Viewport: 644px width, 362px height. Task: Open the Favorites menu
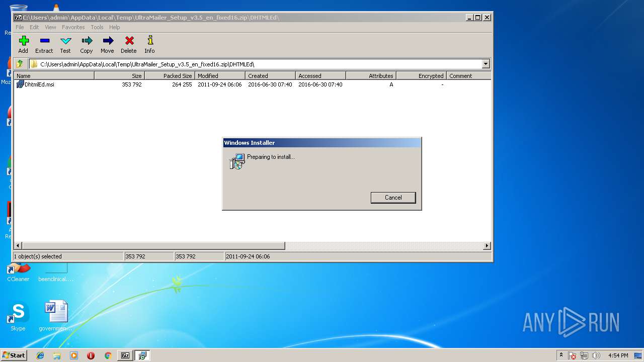coord(73,27)
